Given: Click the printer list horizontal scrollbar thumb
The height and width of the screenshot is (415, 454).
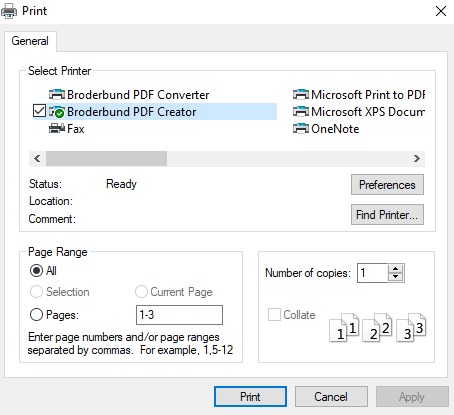Looking at the screenshot, I should coord(106,158).
